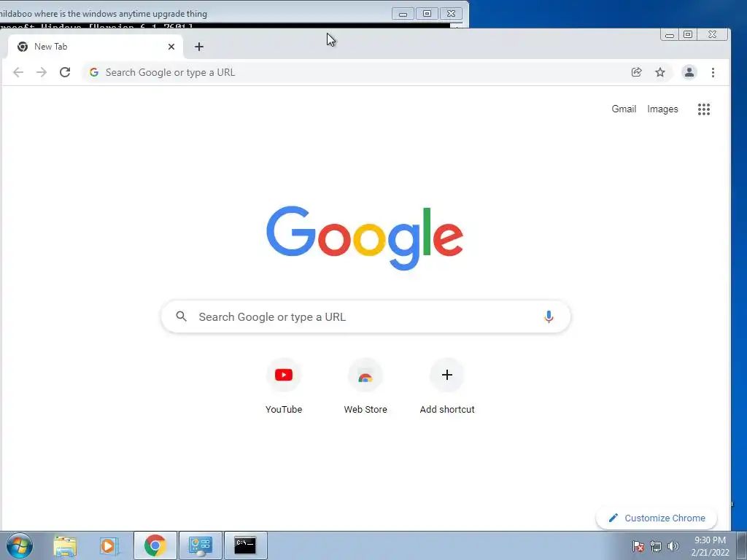Screen dimensions: 747x560
Task: Launch Windows Media Player from the taskbar
Action: click(109, 545)
